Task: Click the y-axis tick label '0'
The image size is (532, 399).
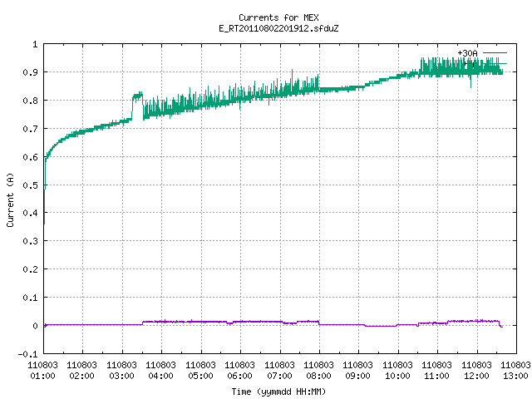Action: pyautogui.click(x=35, y=326)
